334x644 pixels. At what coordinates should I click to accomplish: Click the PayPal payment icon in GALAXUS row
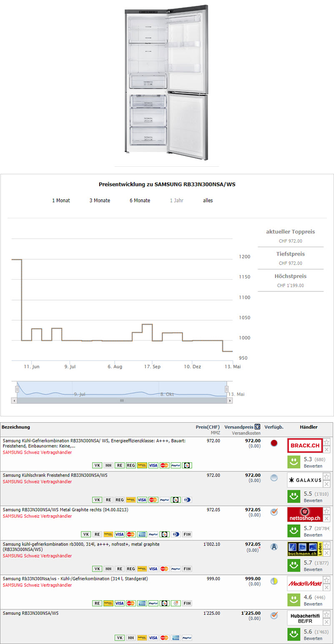click(x=164, y=500)
